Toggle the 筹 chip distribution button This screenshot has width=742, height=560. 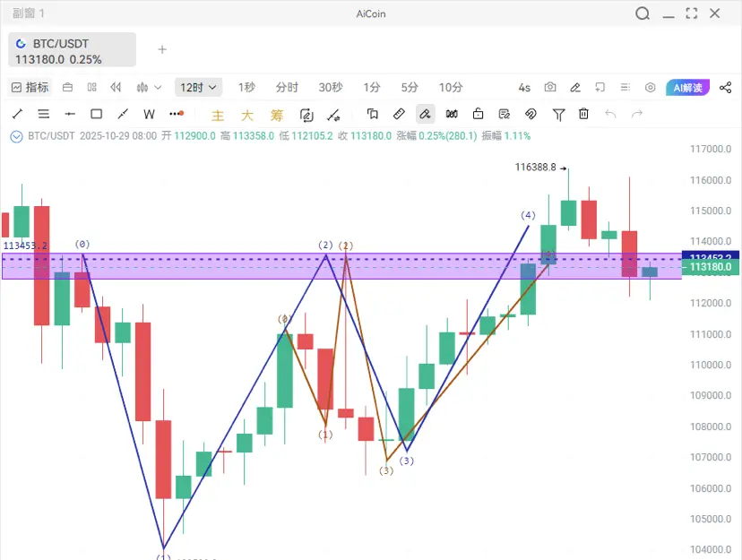point(276,116)
